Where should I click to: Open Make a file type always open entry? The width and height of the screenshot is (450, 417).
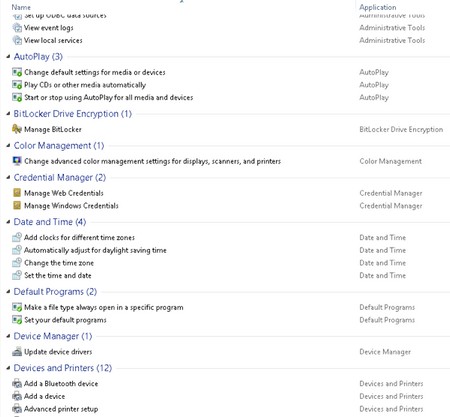pos(104,307)
